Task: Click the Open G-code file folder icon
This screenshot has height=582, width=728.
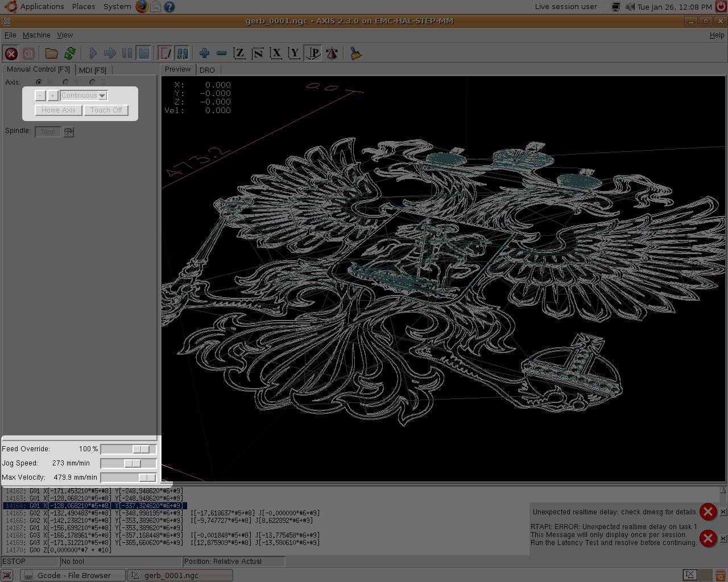Action: click(52, 53)
